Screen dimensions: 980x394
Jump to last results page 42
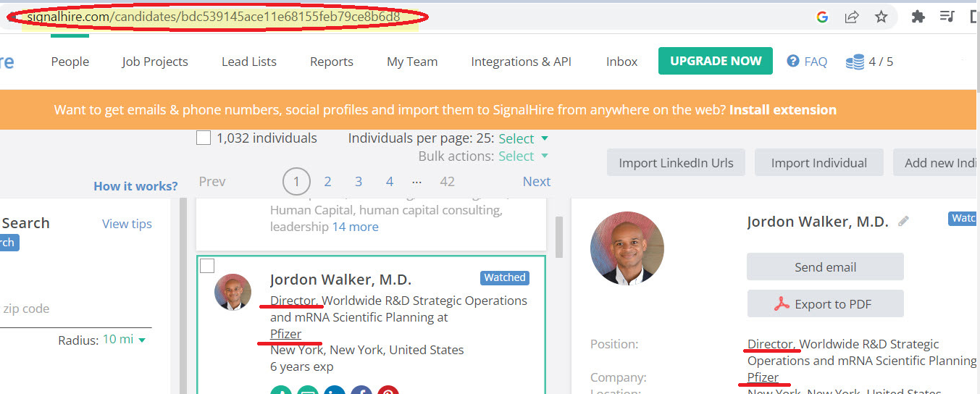[x=448, y=182]
